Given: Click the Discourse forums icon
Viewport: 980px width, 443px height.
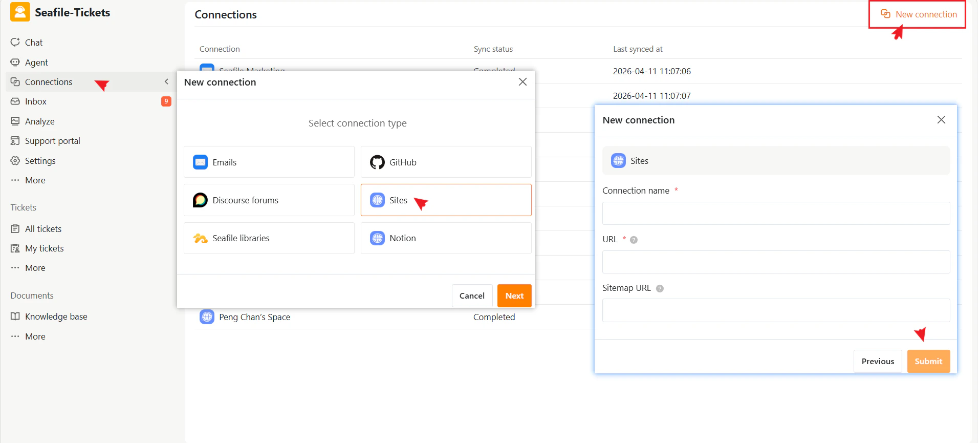Looking at the screenshot, I should 201,200.
